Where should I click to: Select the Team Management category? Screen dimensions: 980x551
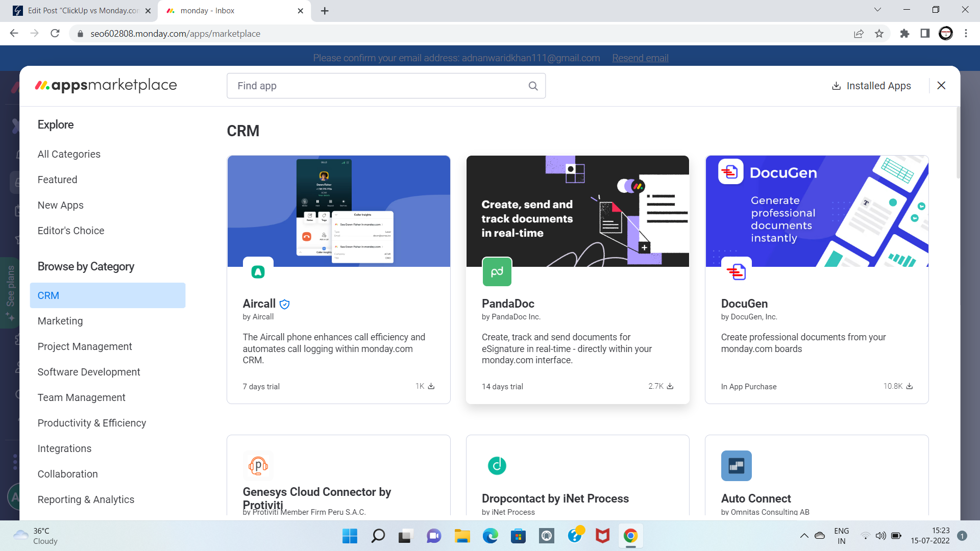pos(81,397)
